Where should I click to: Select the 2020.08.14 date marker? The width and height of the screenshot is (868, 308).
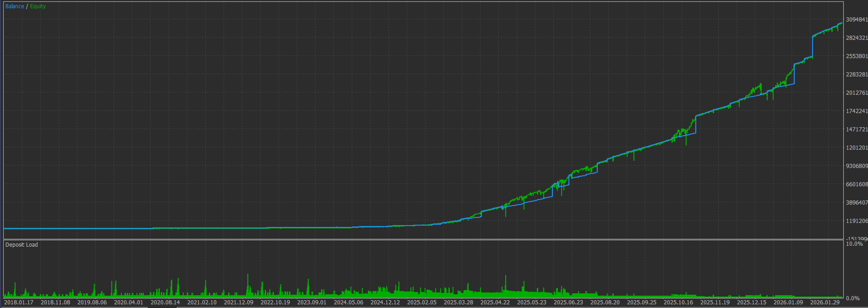point(165,303)
